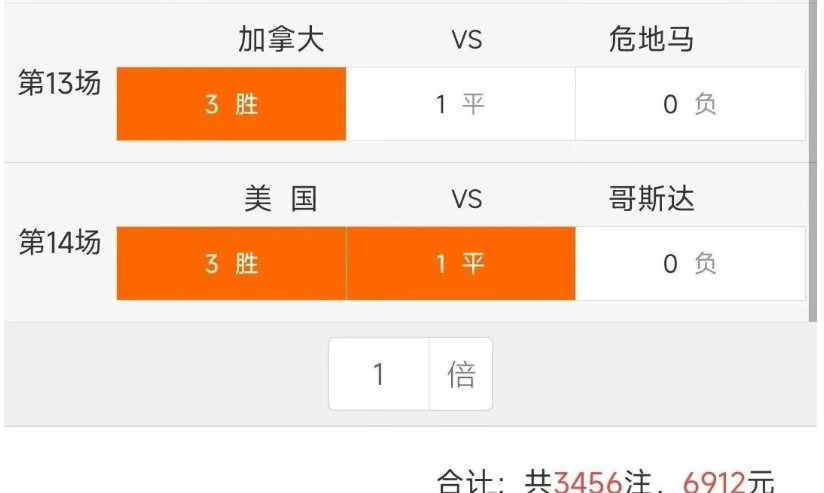Focus the multiplier input showing 1
The image size is (824, 493).
coord(379,374)
